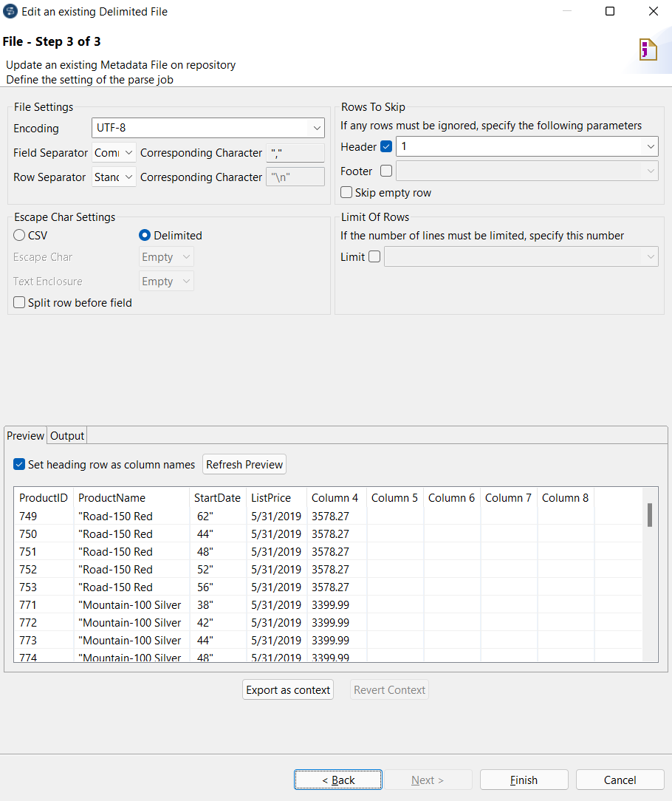Viewport: 672px width, 801px height.
Task: Toggle the Header rows checkbox
Action: click(x=386, y=146)
